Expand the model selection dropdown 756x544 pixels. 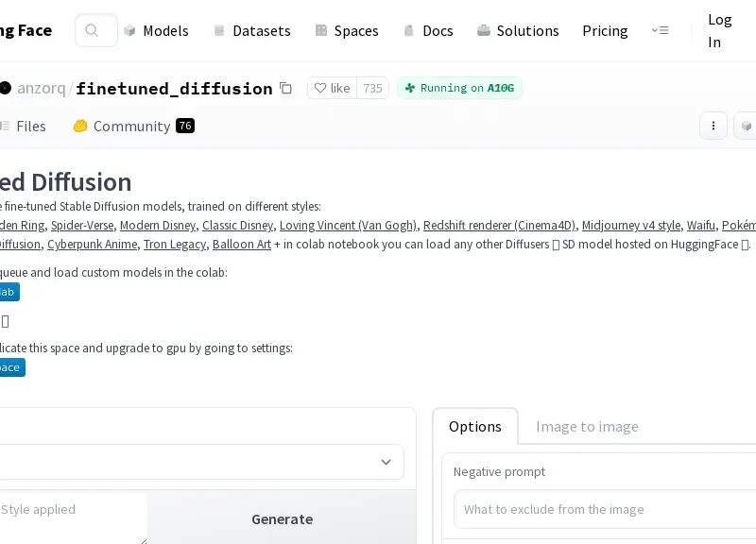201,462
